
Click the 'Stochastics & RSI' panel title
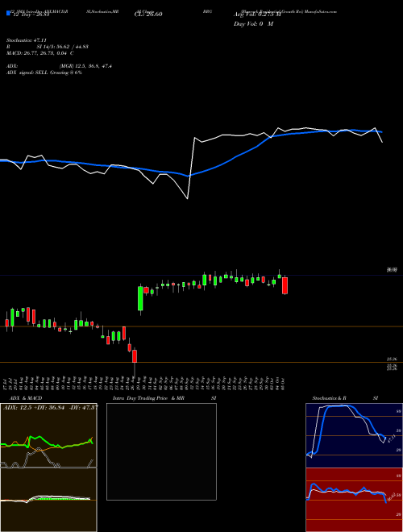coord(345,398)
